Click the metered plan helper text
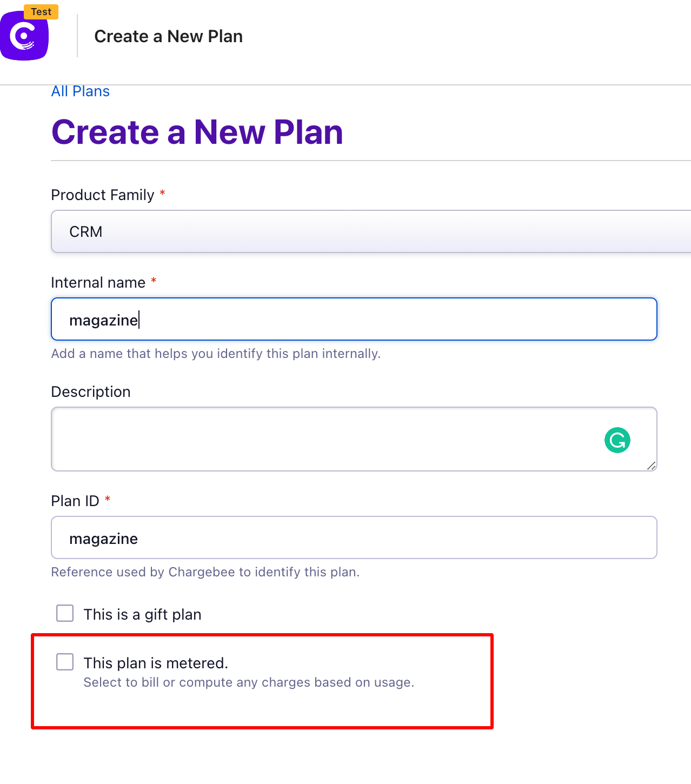The image size is (691, 784). (x=249, y=682)
